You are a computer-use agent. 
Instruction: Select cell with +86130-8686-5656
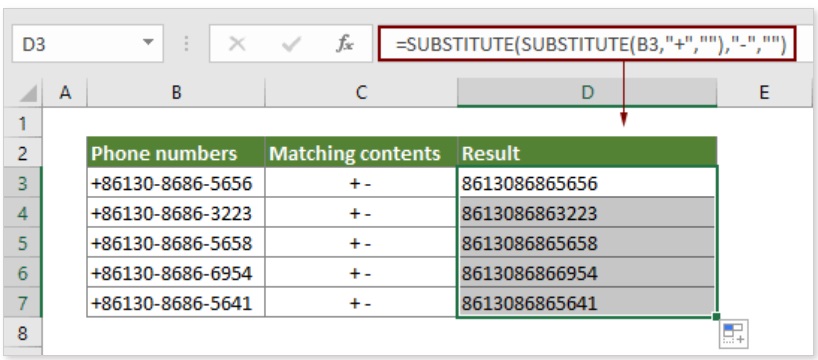(x=176, y=183)
